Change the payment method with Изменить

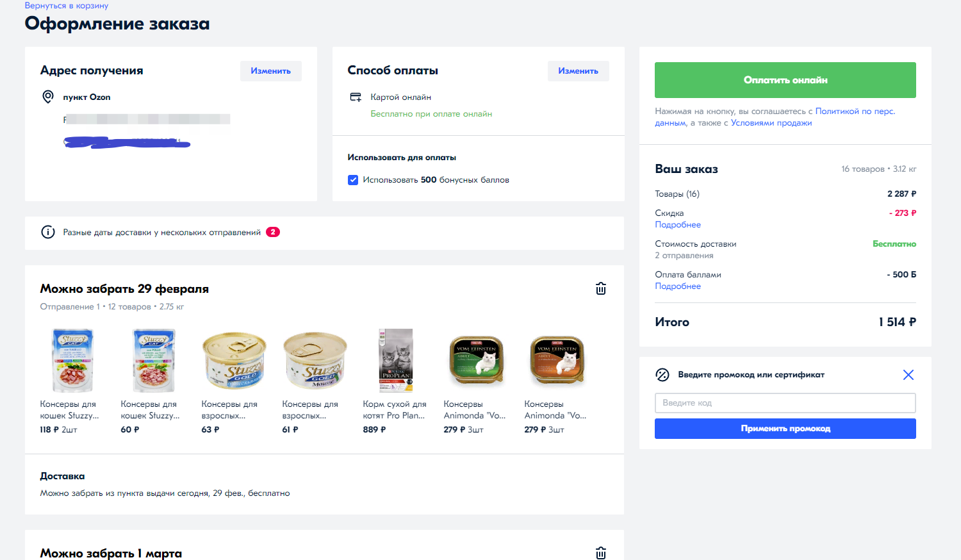click(579, 71)
